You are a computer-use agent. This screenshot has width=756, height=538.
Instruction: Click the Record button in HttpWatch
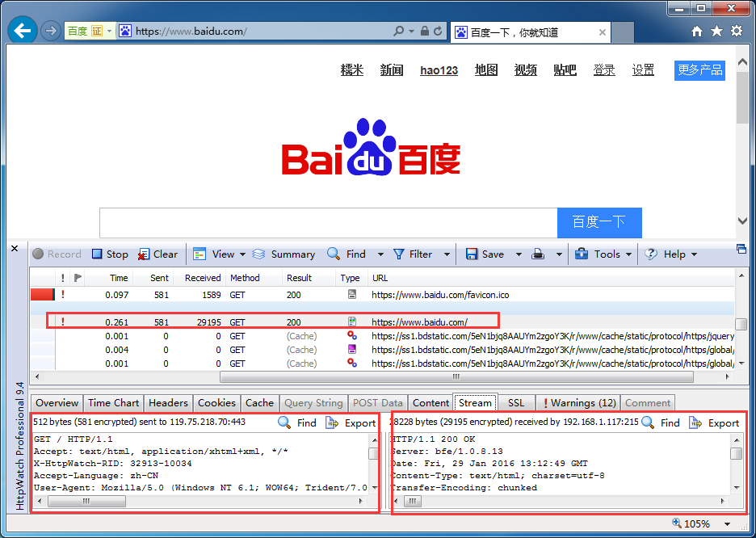coord(57,254)
